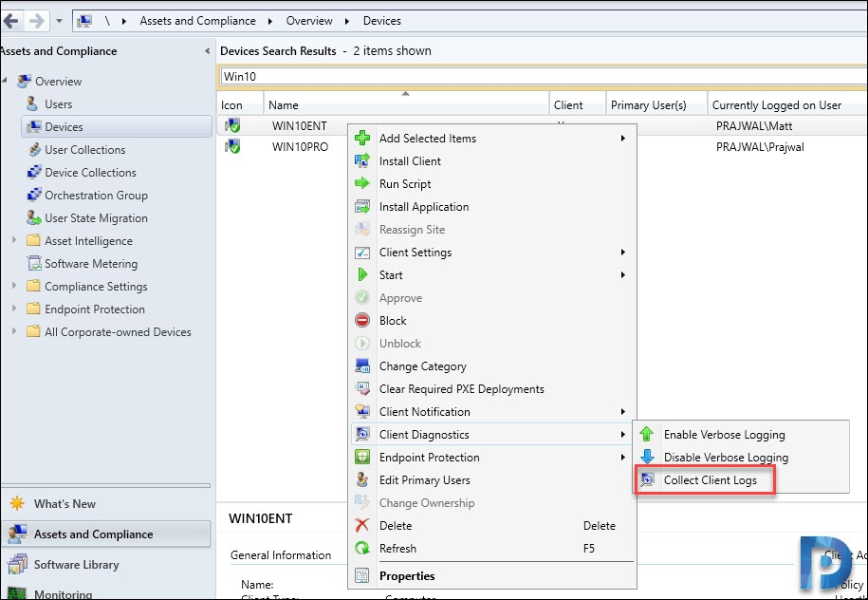Click the green Start play icon
This screenshot has height=600, width=868.
362,274
